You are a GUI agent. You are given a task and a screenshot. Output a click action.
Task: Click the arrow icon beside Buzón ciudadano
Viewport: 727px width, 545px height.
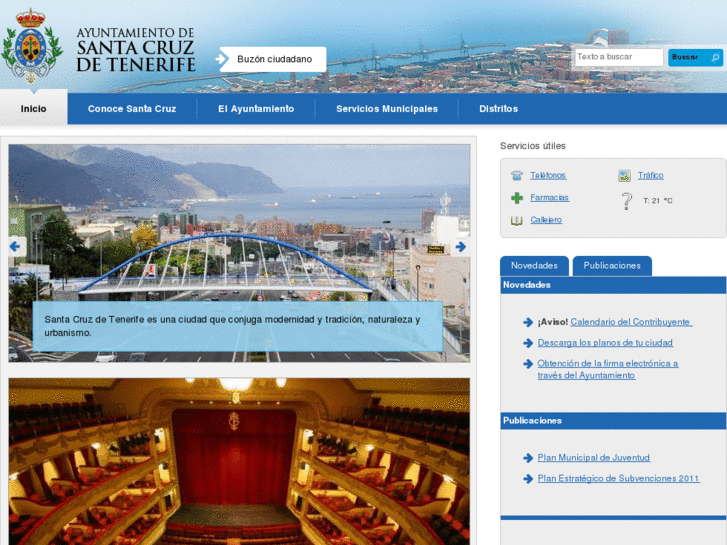pyautogui.click(x=222, y=59)
